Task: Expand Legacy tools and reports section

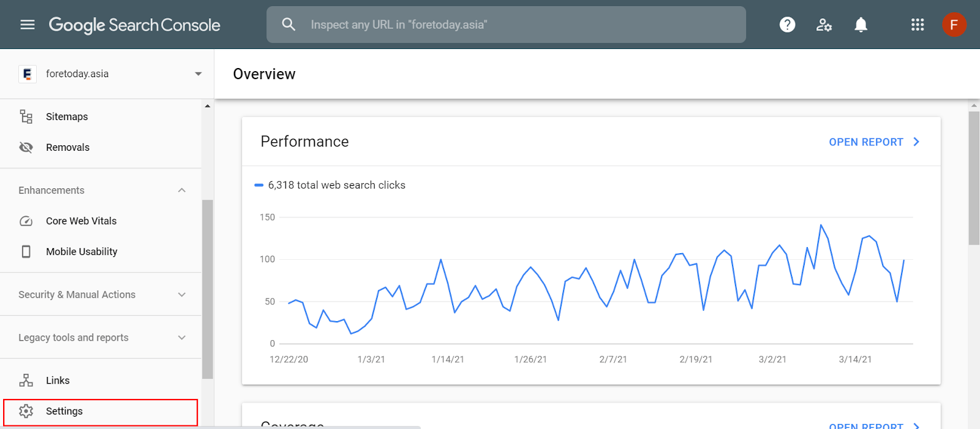Action: click(181, 337)
